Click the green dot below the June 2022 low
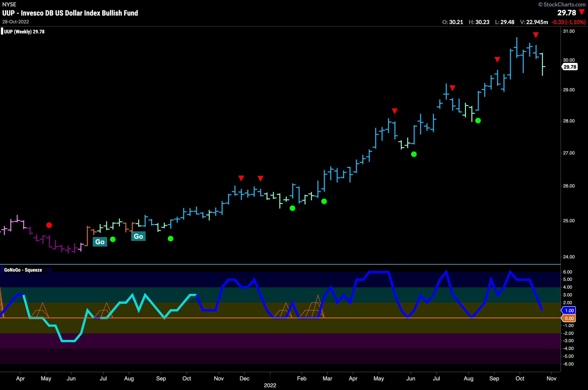 coord(414,154)
